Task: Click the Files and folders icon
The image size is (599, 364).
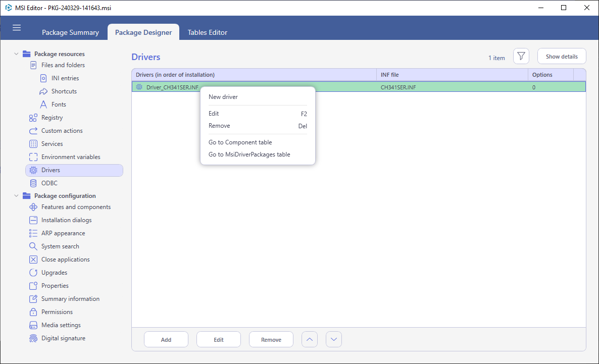Action: [x=33, y=65]
